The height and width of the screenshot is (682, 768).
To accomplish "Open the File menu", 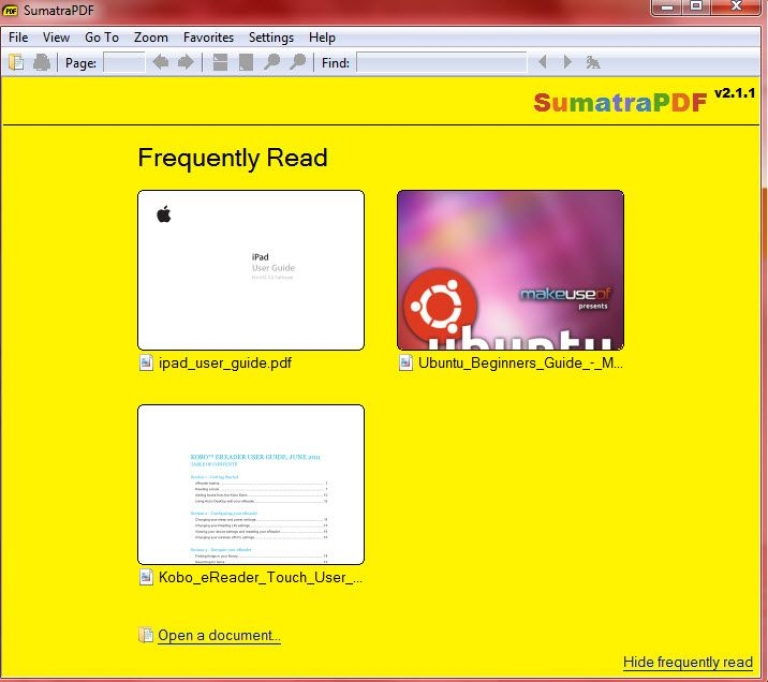I will (18, 37).
